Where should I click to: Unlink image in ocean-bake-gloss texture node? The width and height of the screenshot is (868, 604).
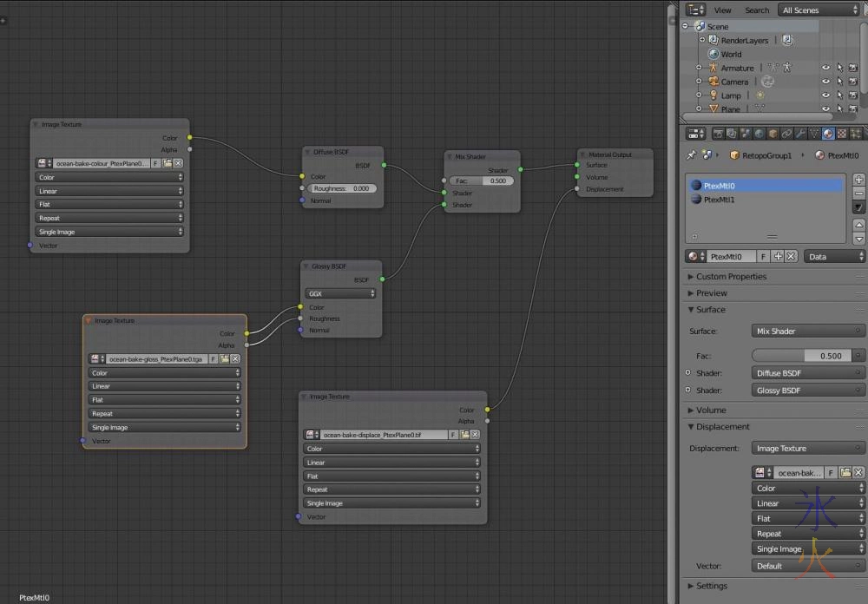(237, 358)
